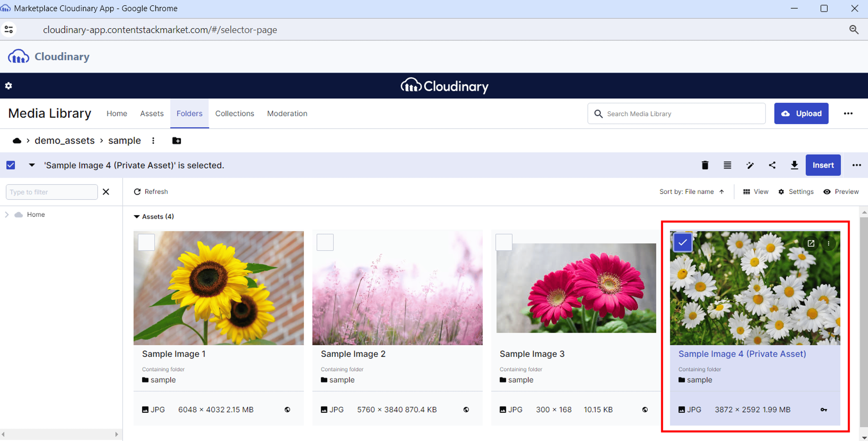Click the site info icon in the address bar
This screenshot has width=868, height=441.
click(9, 30)
